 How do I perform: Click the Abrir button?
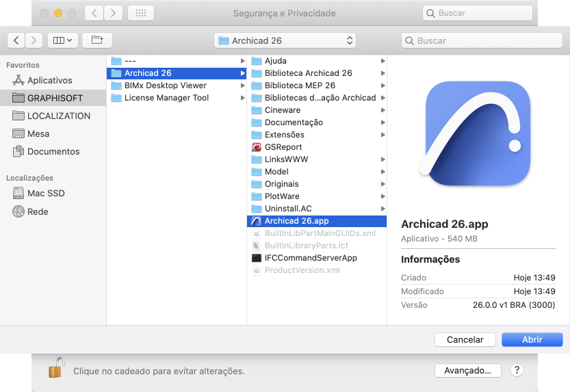532,340
